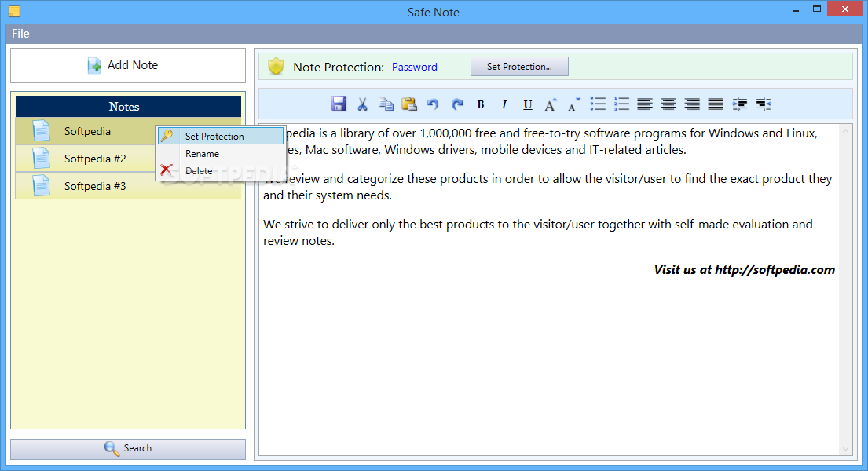Viewport: 868px width, 471px height.
Task: Close the Safe Note window
Action: [x=844, y=9]
